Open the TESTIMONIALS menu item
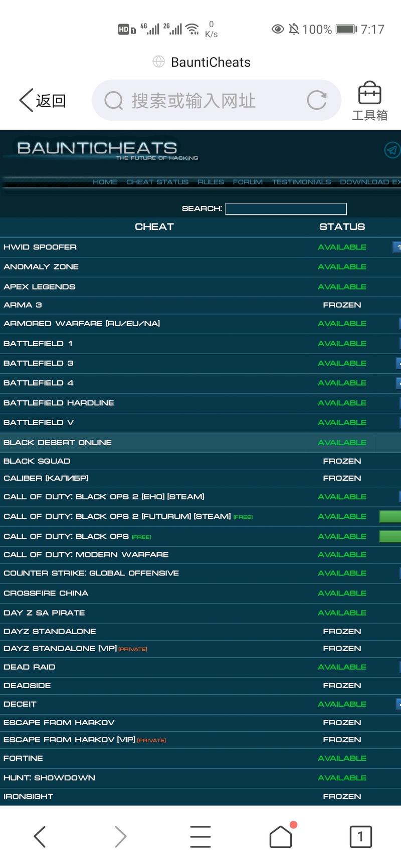This screenshot has height=868, width=401. click(x=301, y=182)
